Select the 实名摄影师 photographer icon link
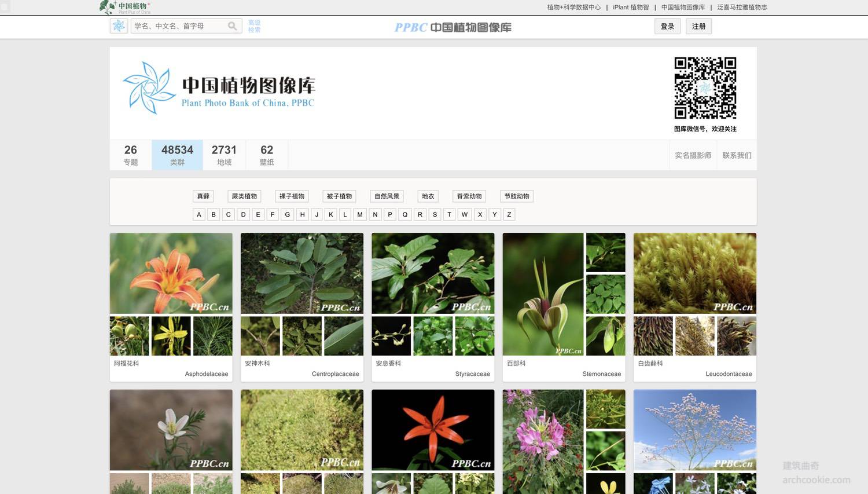This screenshot has height=494, width=868. tap(693, 155)
